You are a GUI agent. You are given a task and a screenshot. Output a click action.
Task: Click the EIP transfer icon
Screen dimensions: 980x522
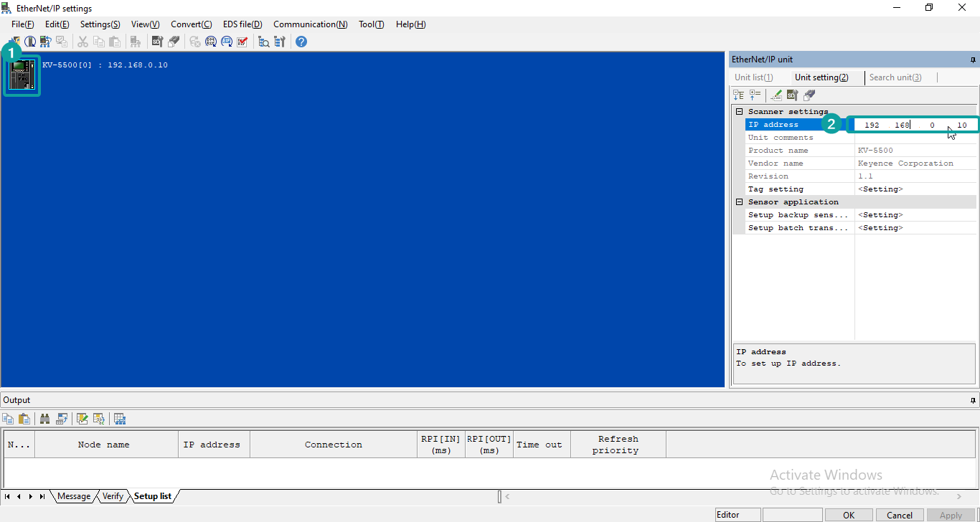click(x=227, y=42)
